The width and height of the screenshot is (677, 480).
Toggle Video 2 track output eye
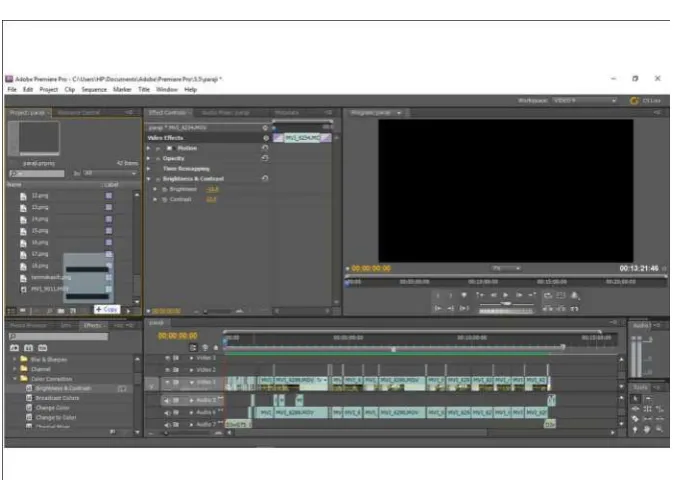pyautogui.click(x=168, y=370)
